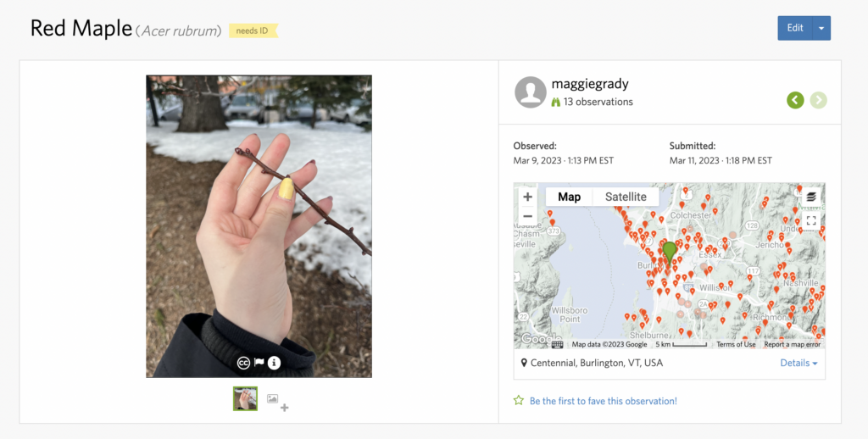Image resolution: width=868 pixels, height=439 pixels.
Task: Click the Edit button
Action: pyautogui.click(x=794, y=28)
